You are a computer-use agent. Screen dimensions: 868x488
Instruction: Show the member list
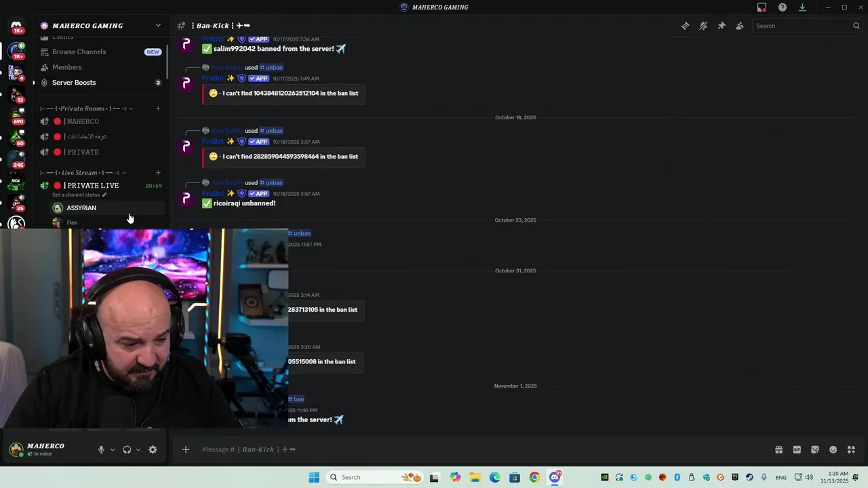(x=739, y=26)
